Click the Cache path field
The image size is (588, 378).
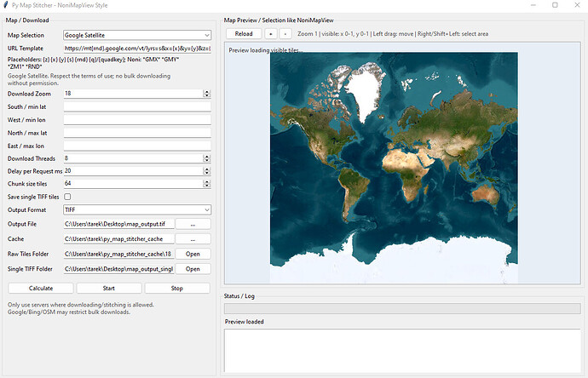click(118, 239)
